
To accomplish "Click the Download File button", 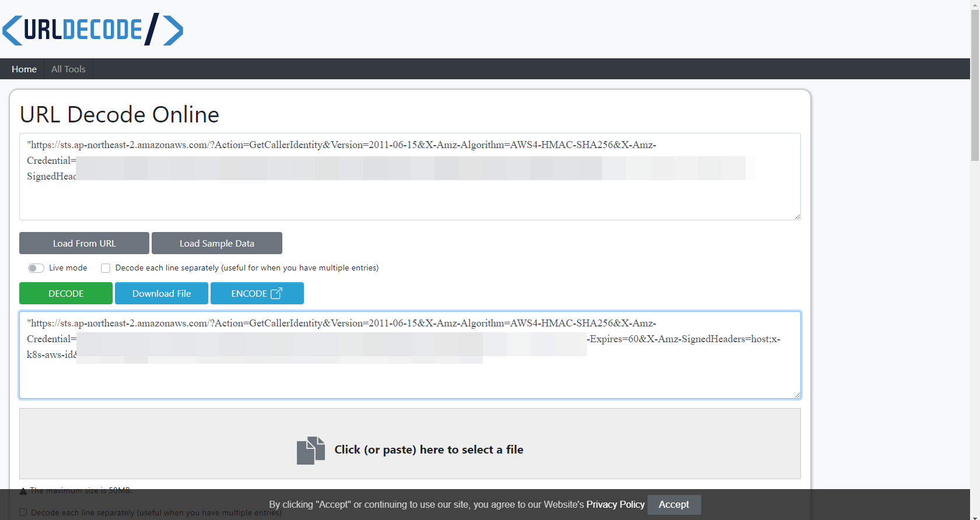I will pos(162,293).
